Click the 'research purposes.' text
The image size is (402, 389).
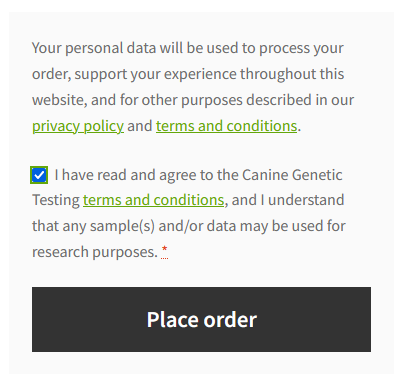click(x=95, y=252)
